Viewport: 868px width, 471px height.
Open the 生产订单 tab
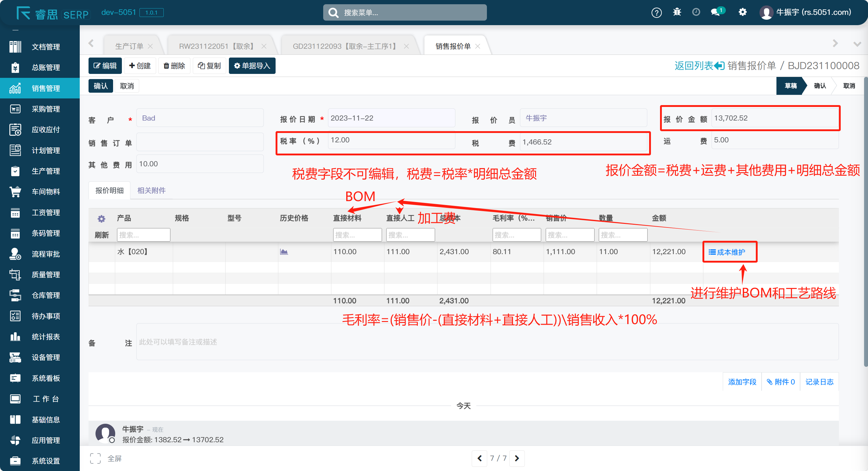click(x=129, y=46)
